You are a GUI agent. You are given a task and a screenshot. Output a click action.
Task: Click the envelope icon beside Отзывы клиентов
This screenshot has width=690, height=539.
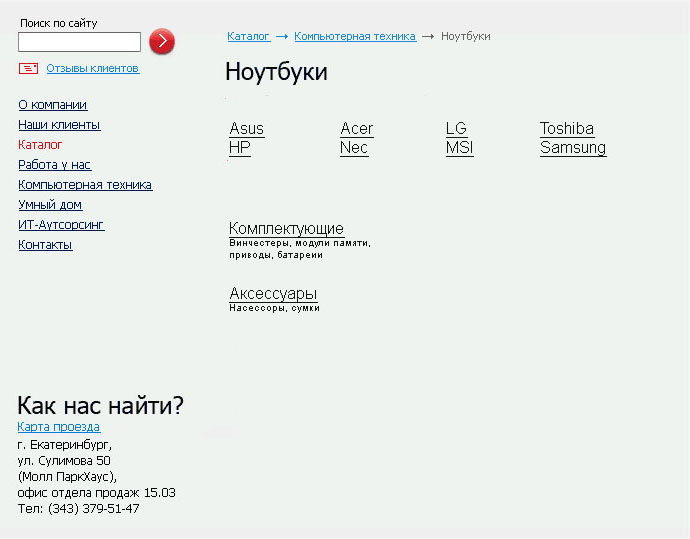coord(28,68)
